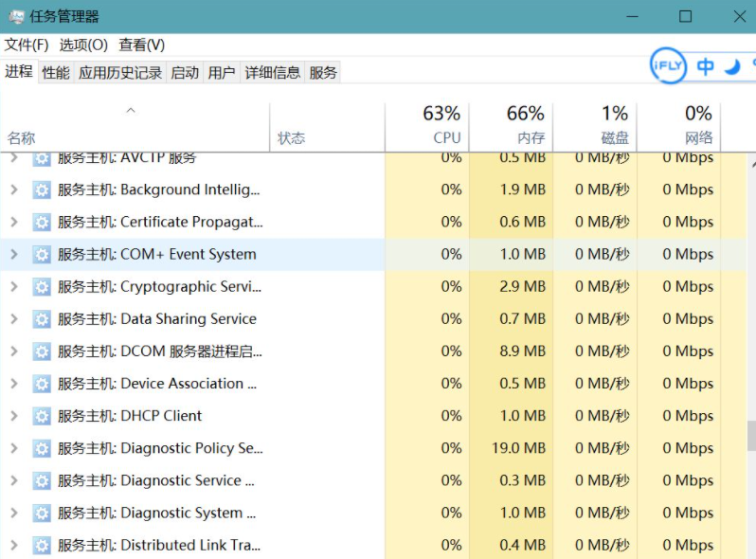Expand the DCOM 服务器进程 service host row
Screen dimensions: 756x559
13,352
